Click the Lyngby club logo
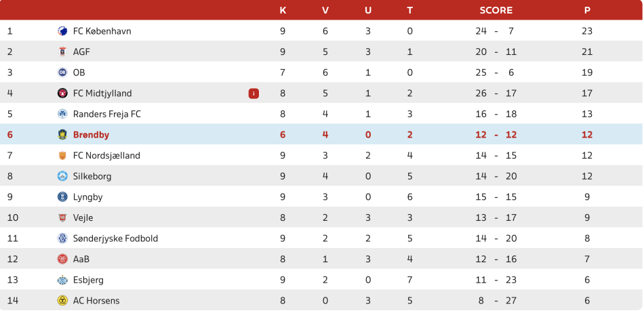Viewport: 644px width, 311px height. pyautogui.click(x=62, y=197)
